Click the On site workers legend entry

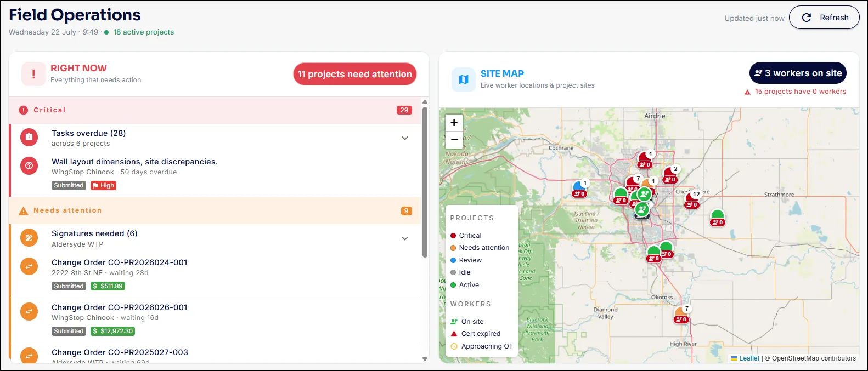[467, 322]
